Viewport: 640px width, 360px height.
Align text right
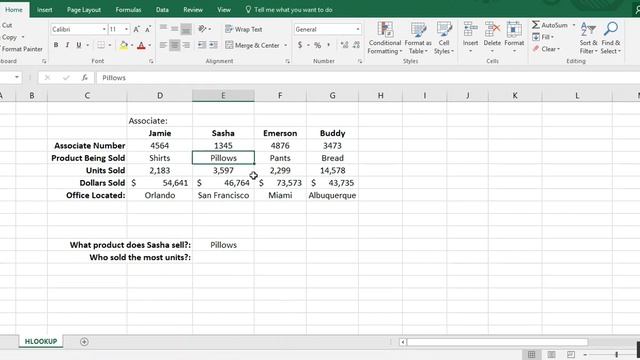point(186,45)
